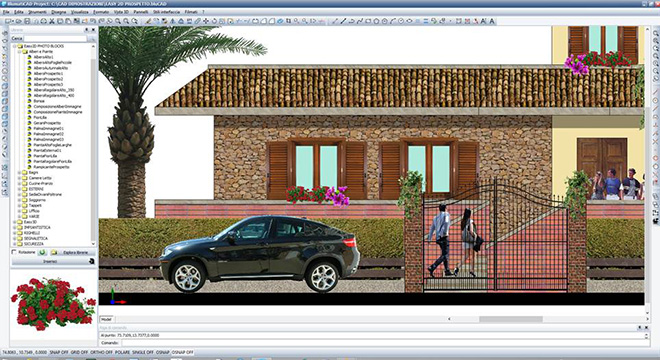Select the Ellipse draw tool
The height and width of the screenshot is (360, 660).
point(409,21)
